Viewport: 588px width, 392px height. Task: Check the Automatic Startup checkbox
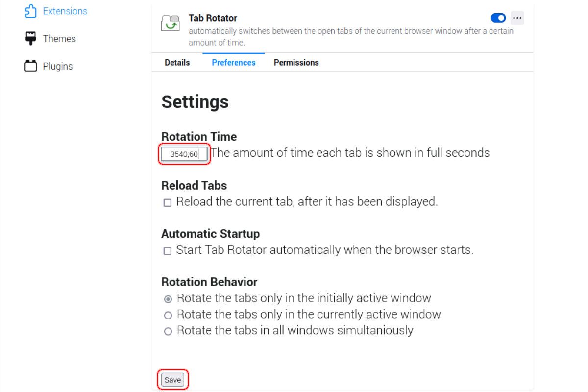point(168,251)
